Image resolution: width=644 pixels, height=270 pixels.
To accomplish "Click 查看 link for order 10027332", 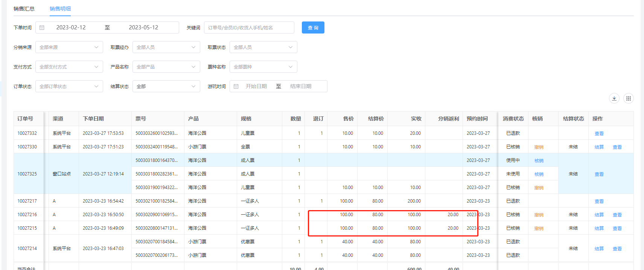I will pos(599,133).
